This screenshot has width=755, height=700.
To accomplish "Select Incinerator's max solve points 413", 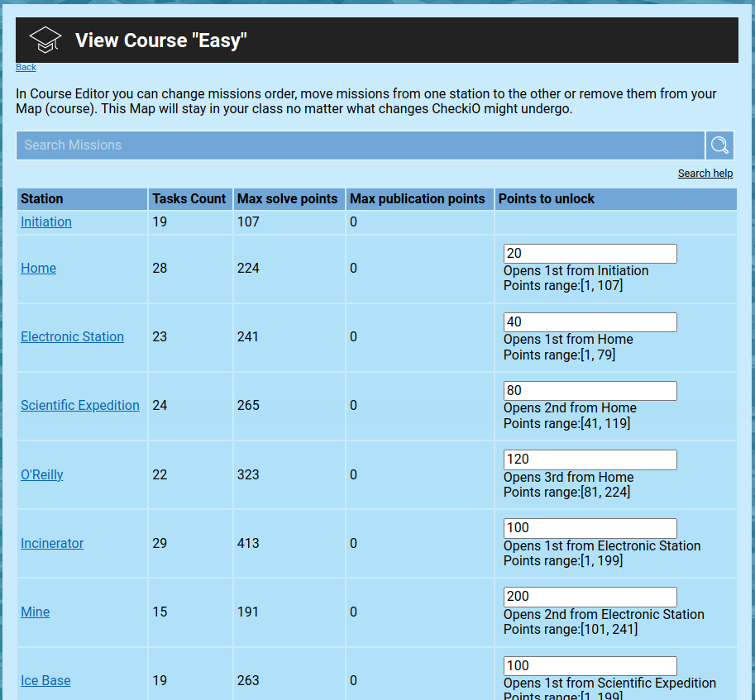I will (248, 543).
